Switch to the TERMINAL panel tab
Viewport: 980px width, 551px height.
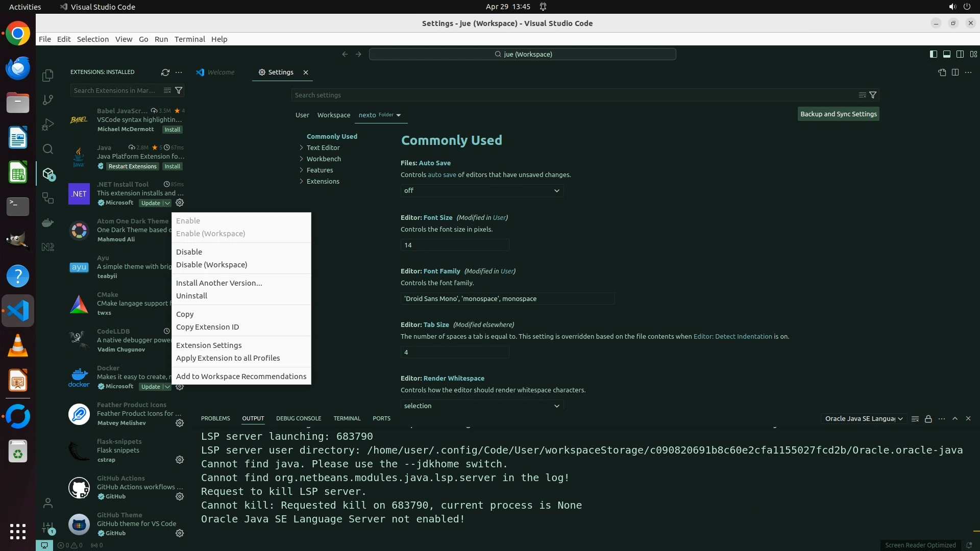click(x=347, y=418)
